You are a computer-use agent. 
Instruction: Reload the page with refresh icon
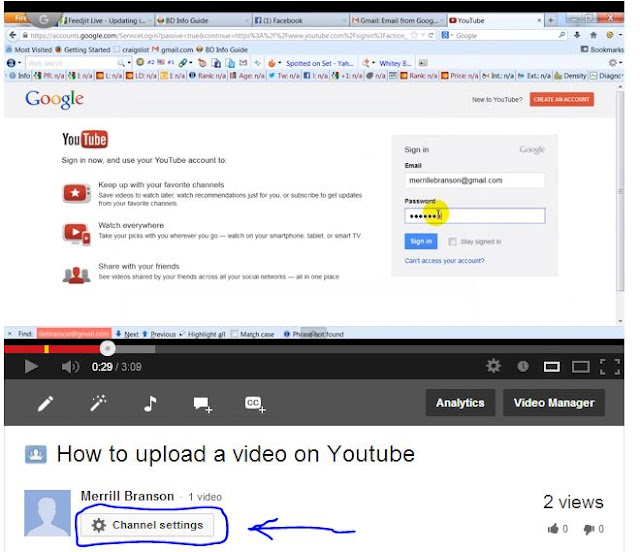pyautogui.click(x=431, y=36)
